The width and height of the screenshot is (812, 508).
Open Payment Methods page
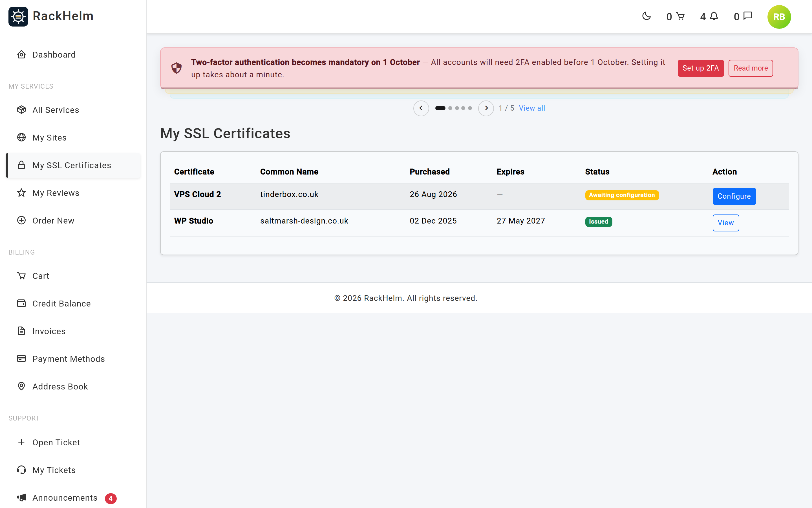coord(73,359)
